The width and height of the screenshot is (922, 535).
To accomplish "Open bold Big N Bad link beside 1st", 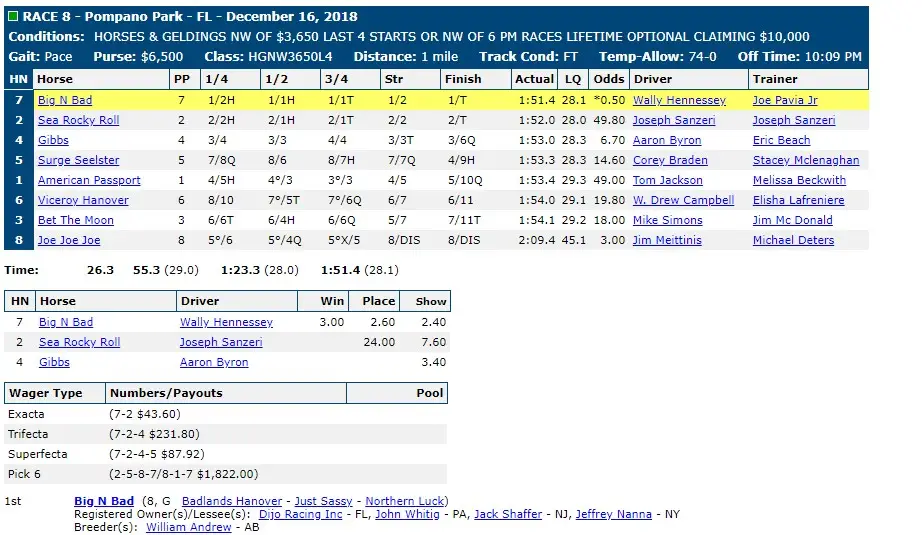I will click(104, 501).
